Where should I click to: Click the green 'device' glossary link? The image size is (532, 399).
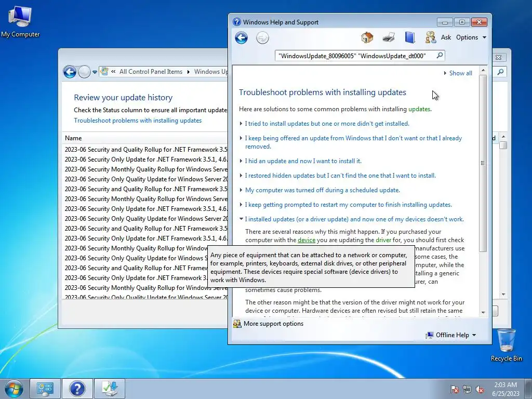(307, 240)
